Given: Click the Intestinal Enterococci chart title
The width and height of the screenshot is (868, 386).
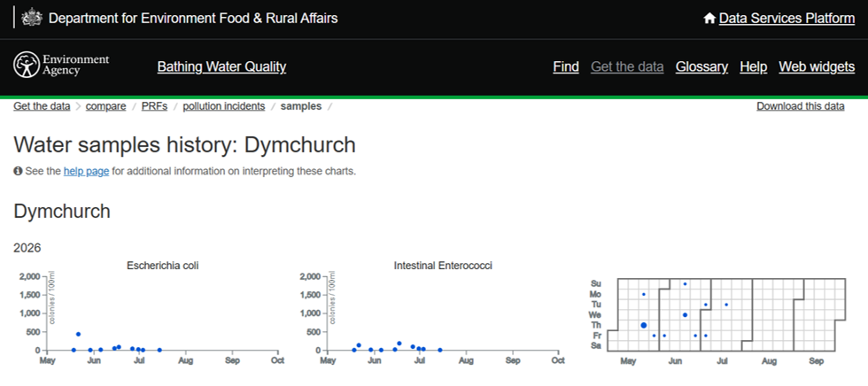Looking at the screenshot, I should (443, 266).
